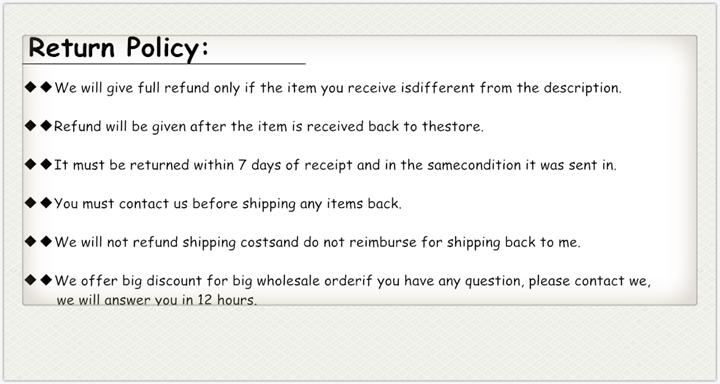The height and width of the screenshot is (384, 720).
Task: Click the line 'we will answer you in 12 hours'
Action: pos(157,300)
